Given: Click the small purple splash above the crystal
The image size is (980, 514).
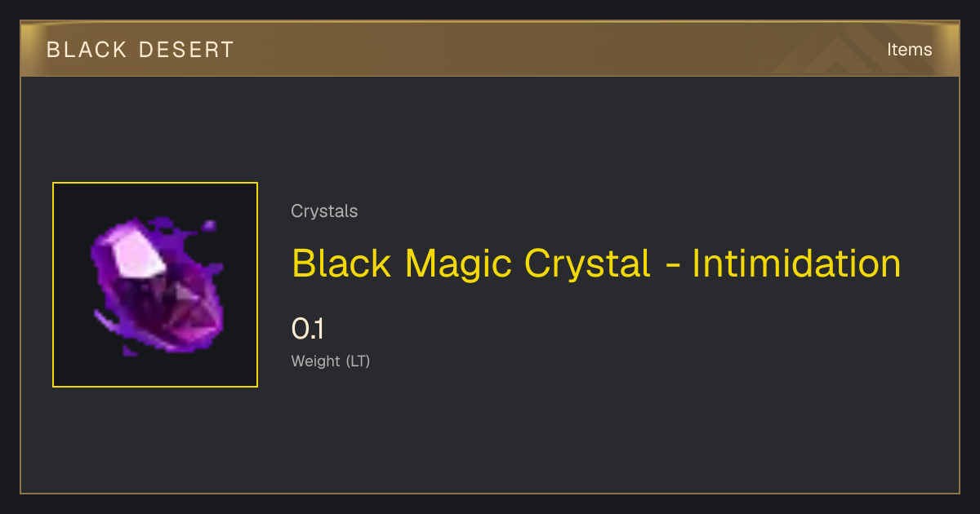Looking at the screenshot, I should (x=209, y=224).
